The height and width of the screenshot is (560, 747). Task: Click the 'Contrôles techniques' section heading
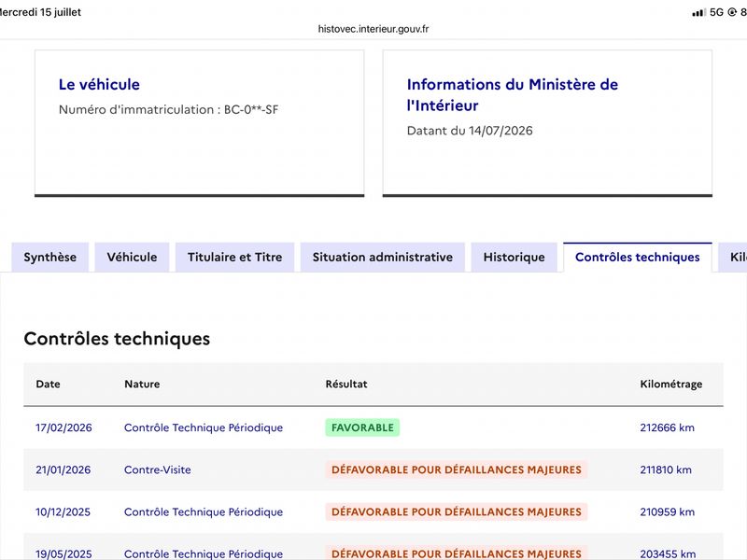click(117, 339)
